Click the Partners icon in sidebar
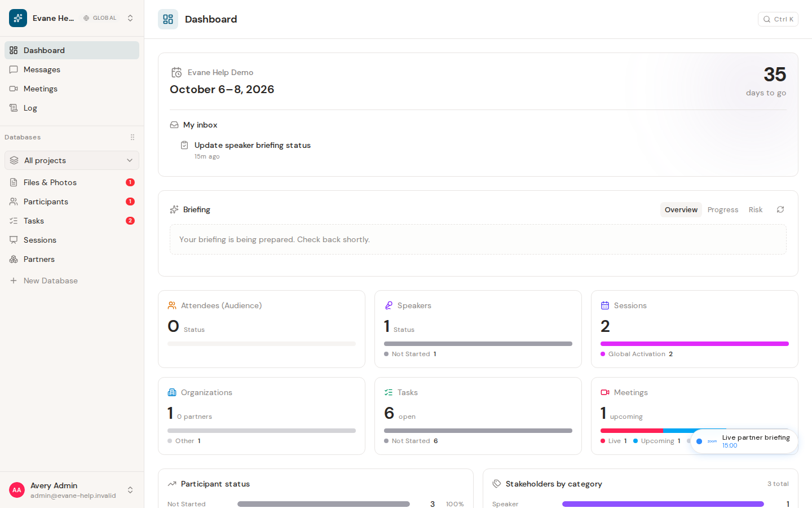The width and height of the screenshot is (812, 508). (14, 259)
